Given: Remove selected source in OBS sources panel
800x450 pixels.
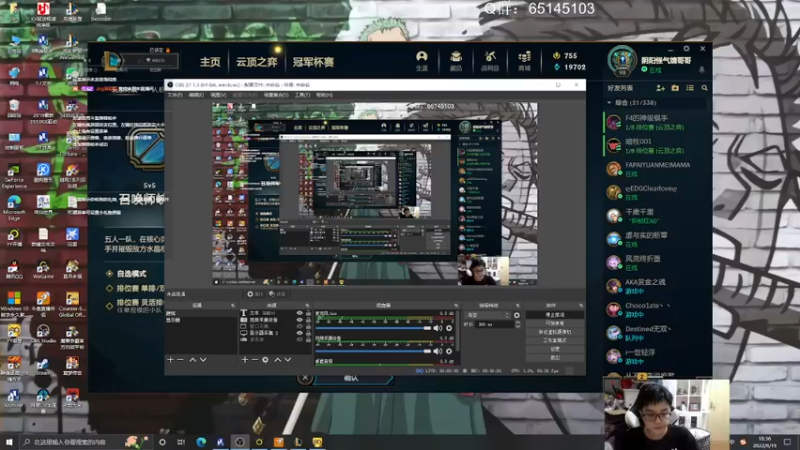Looking at the screenshot, I should (x=255, y=360).
